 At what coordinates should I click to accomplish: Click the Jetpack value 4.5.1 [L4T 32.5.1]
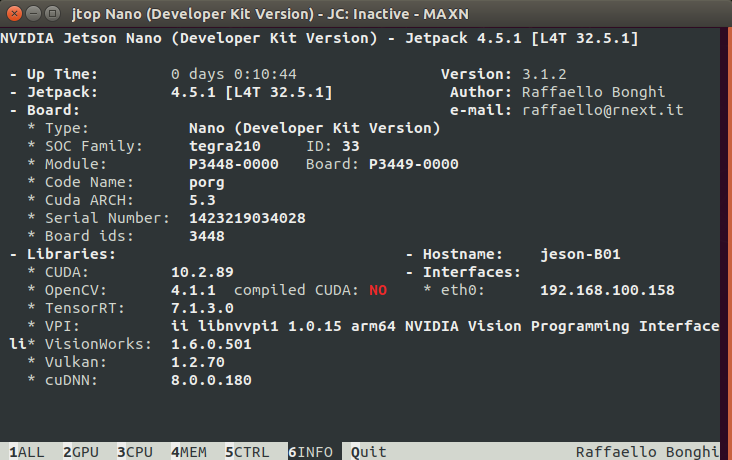[252, 92]
